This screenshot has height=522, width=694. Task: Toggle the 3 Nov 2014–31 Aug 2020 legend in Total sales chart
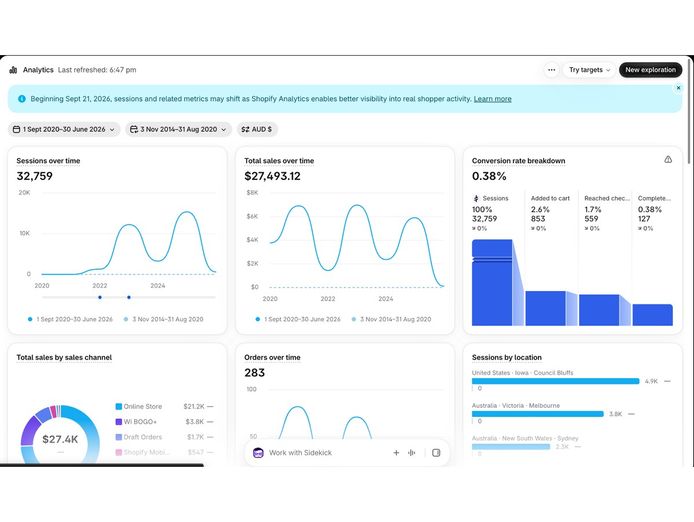(x=391, y=319)
